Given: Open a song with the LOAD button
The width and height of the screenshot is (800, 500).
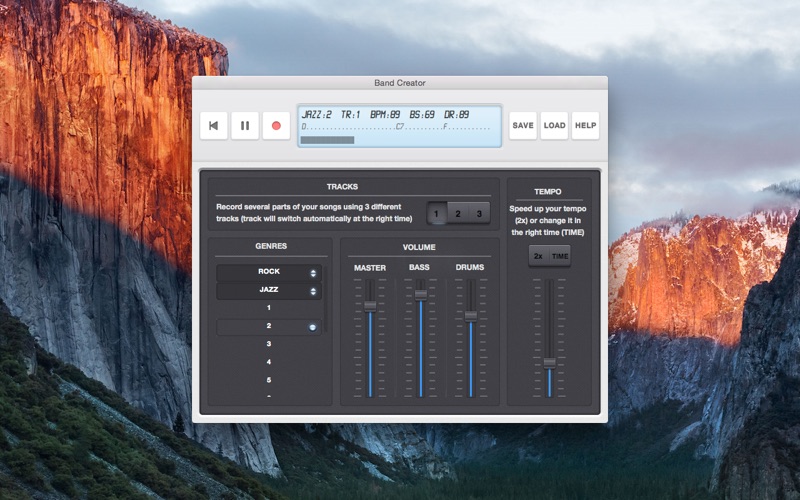Looking at the screenshot, I should (554, 126).
